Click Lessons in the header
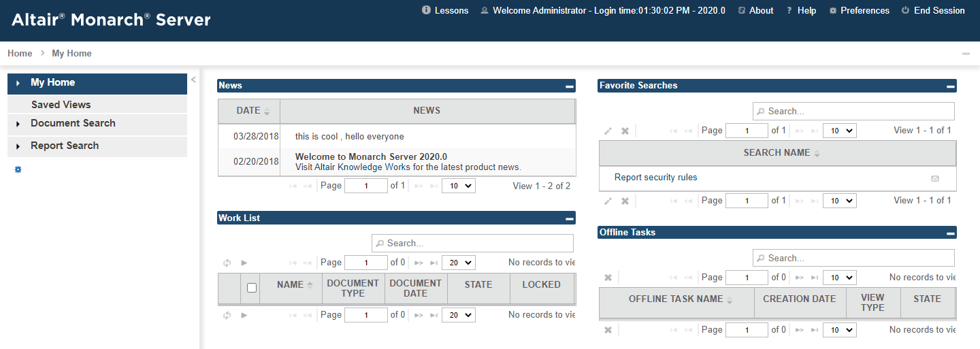This screenshot has width=980, height=349. (451, 10)
